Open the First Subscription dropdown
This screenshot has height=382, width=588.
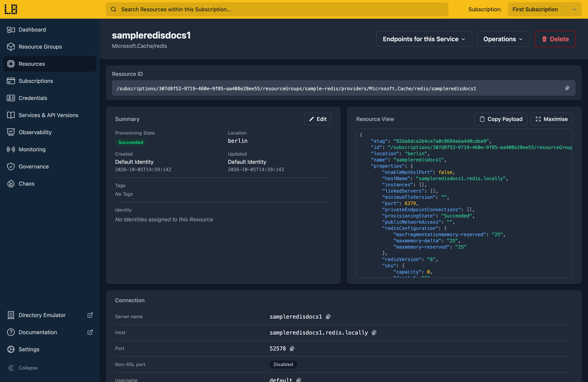(x=544, y=9)
